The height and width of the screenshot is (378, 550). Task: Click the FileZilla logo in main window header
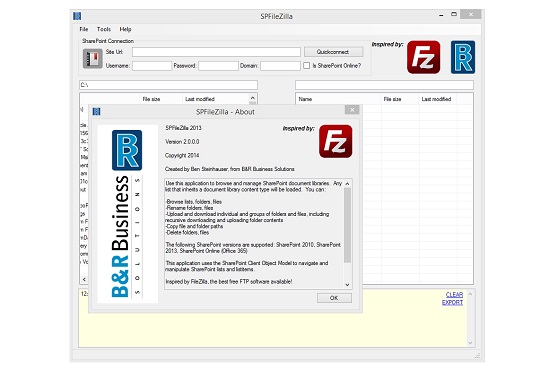pyautogui.click(x=423, y=57)
